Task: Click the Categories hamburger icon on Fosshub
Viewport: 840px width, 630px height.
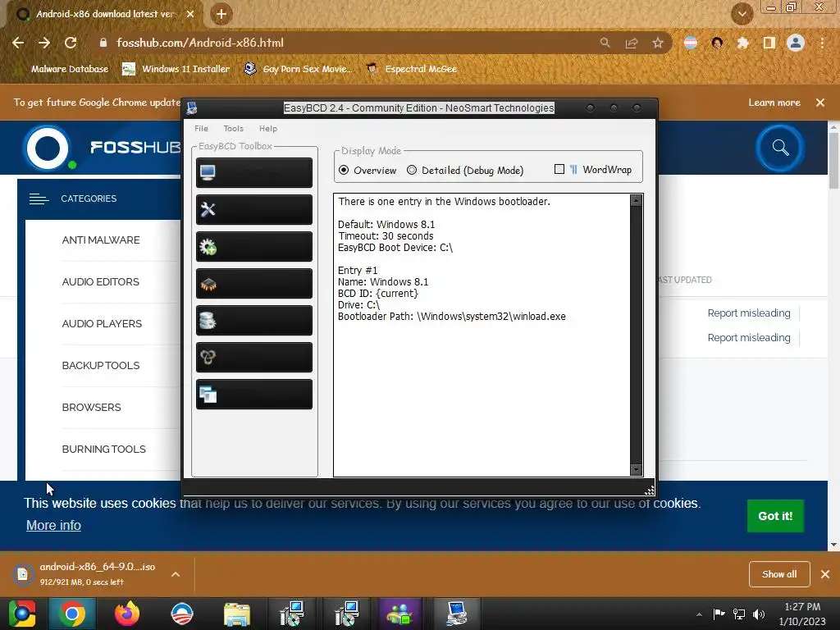Action: [x=39, y=199]
